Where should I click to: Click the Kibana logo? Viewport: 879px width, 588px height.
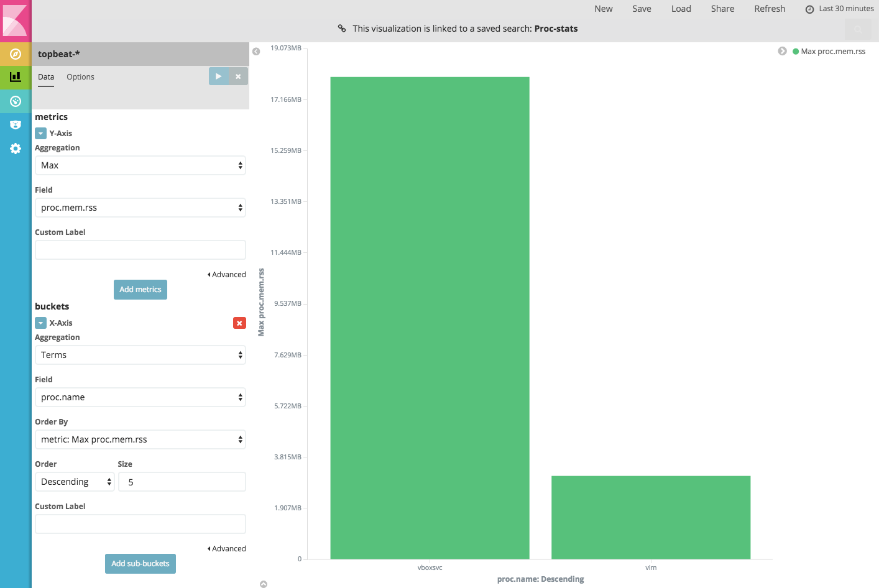point(16,21)
